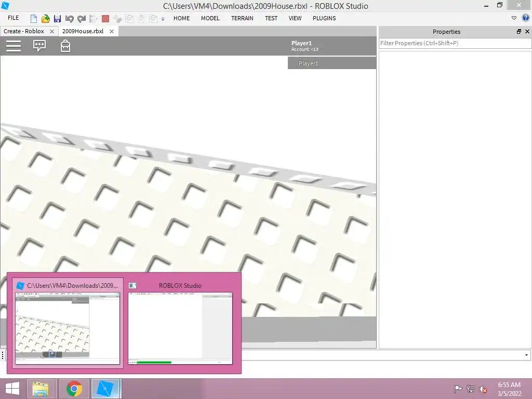Switch to the PLUGINS ribbon tab
The image size is (532, 399).
(324, 18)
